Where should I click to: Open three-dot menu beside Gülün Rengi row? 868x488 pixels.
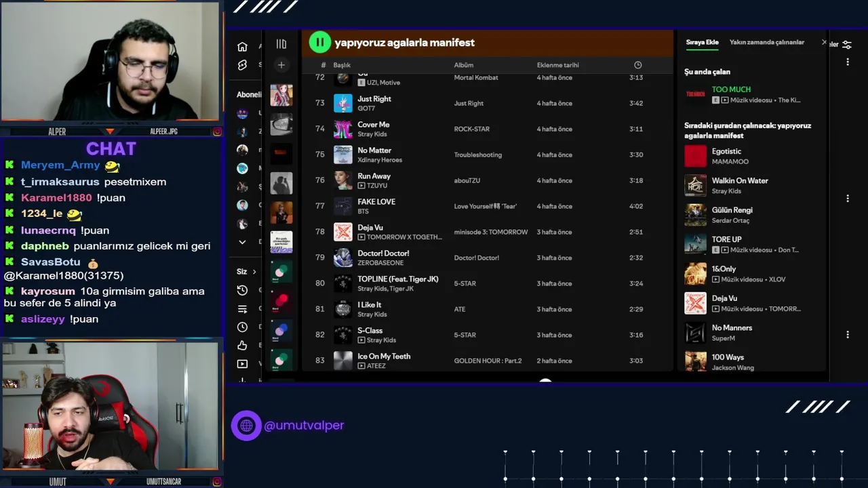click(848, 199)
